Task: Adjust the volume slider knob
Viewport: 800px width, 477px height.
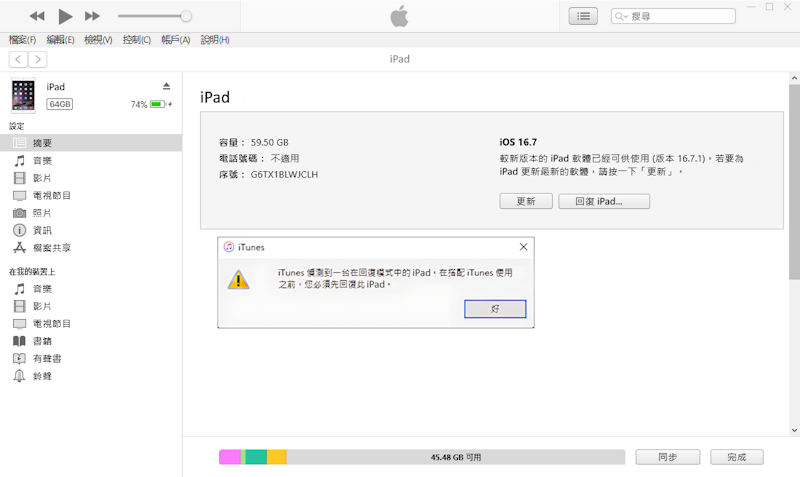Action: click(x=186, y=16)
